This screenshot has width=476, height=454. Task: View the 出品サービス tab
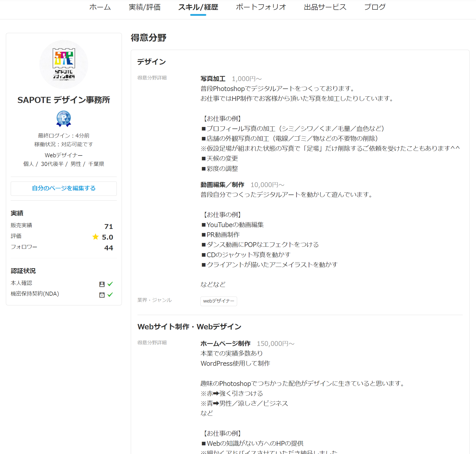(324, 7)
